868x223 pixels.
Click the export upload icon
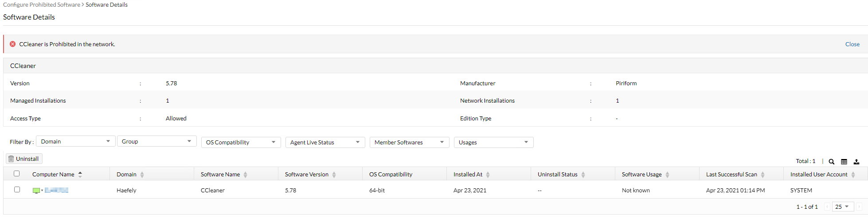pyautogui.click(x=856, y=162)
